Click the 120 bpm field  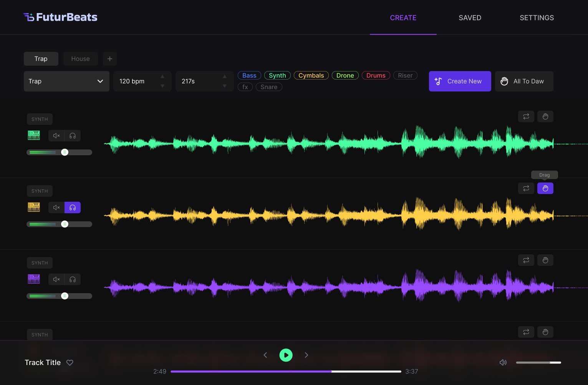click(142, 81)
